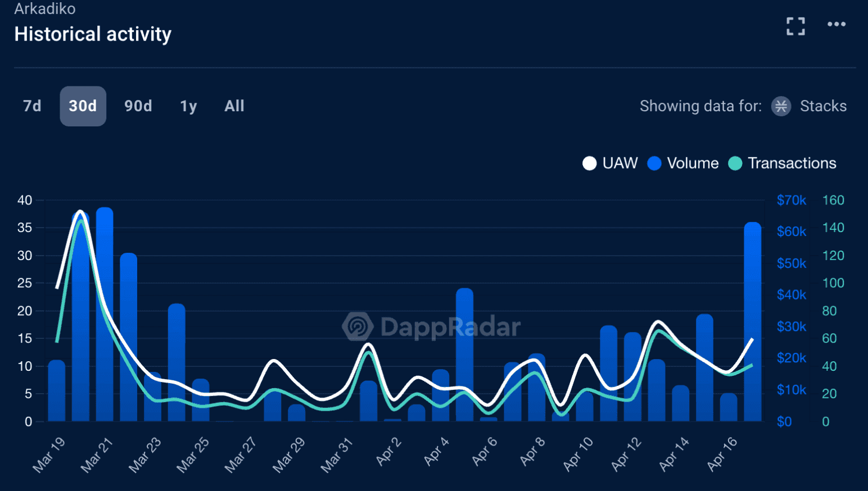Click the Apr 10 date label
This screenshot has width=868, height=491.
click(578, 453)
